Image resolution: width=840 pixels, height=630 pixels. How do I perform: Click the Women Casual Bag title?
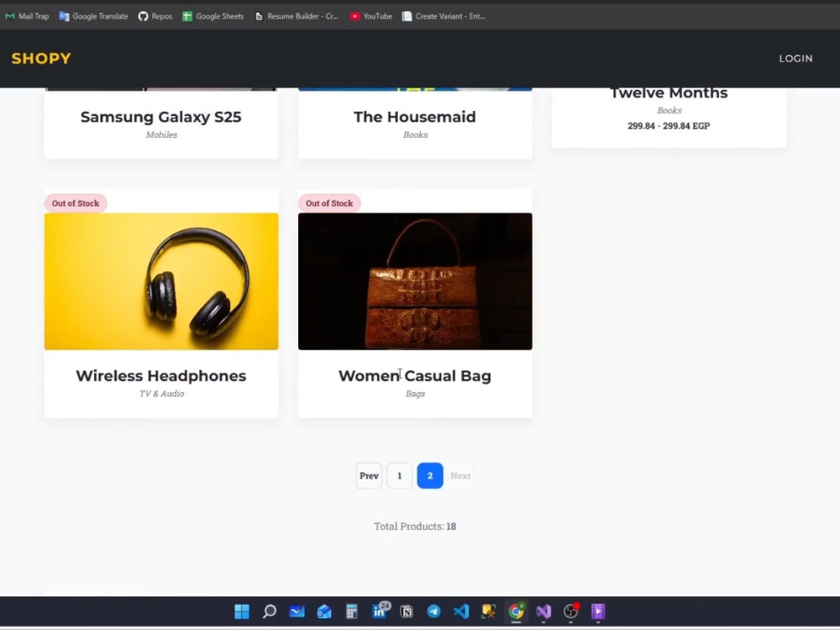click(x=415, y=375)
